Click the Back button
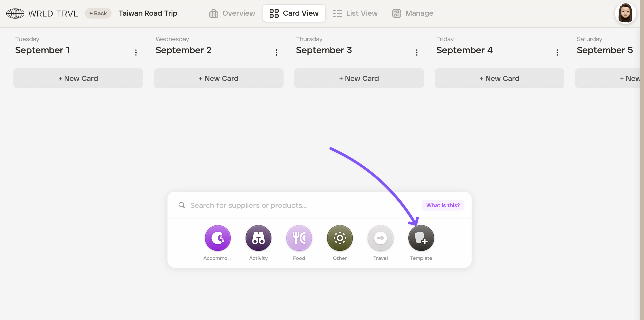The image size is (644, 320). (x=98, y=13)
